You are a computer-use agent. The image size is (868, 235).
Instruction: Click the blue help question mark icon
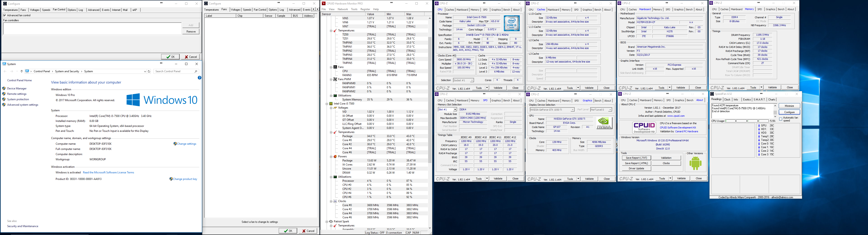199,78
